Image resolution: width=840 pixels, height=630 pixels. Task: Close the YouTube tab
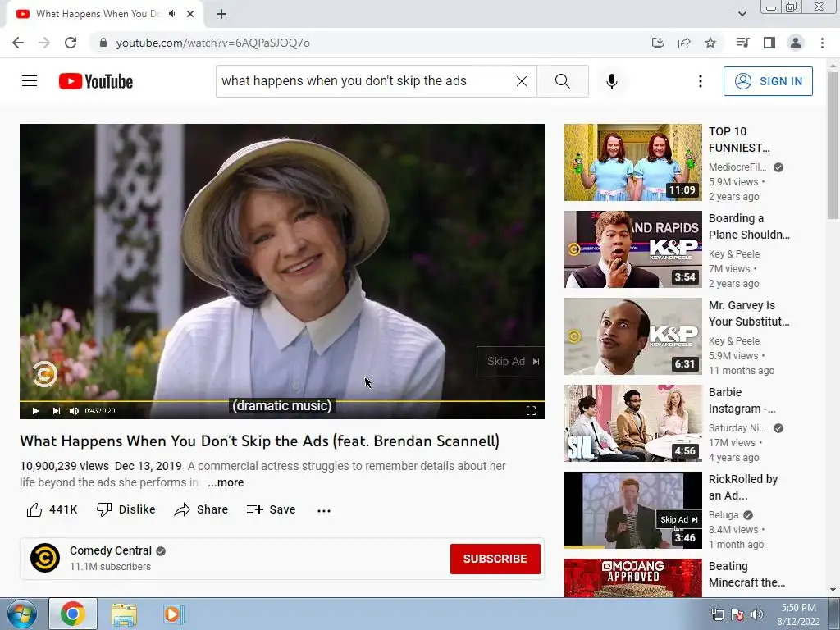tap(190, 14)
